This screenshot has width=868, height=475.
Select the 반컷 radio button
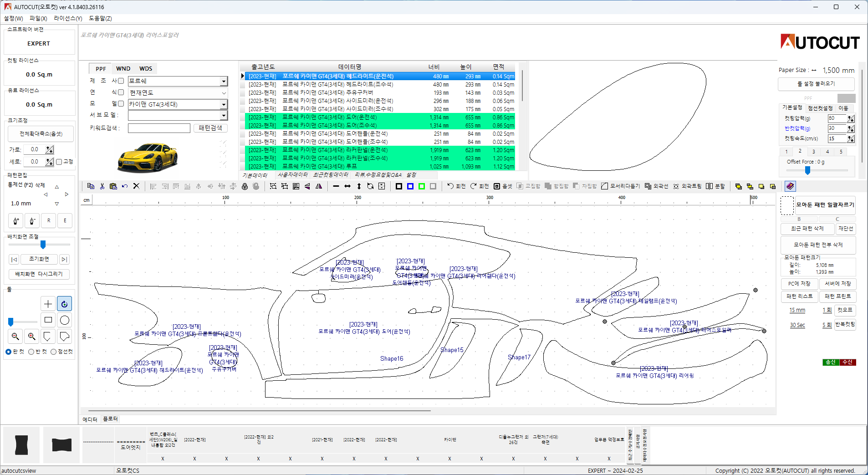click(31, 352)
